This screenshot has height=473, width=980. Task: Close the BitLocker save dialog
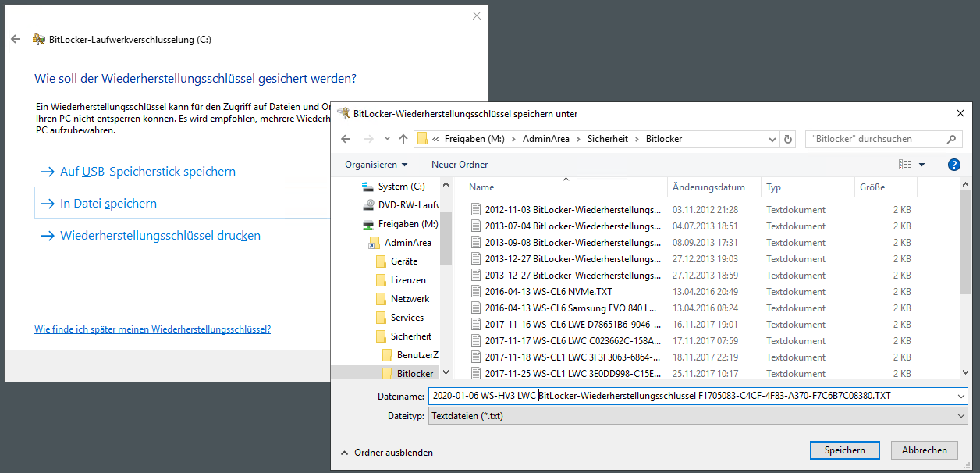pyautogui.click(x=960, y=113)
